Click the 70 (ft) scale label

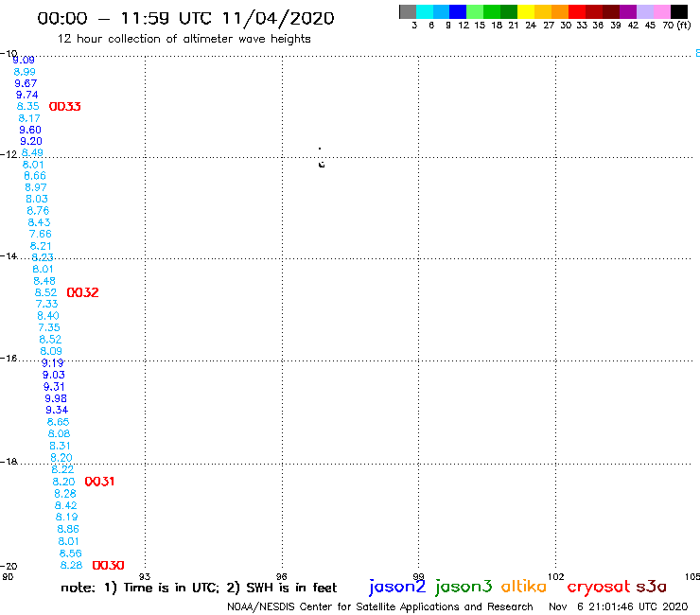tap(676, 26)
